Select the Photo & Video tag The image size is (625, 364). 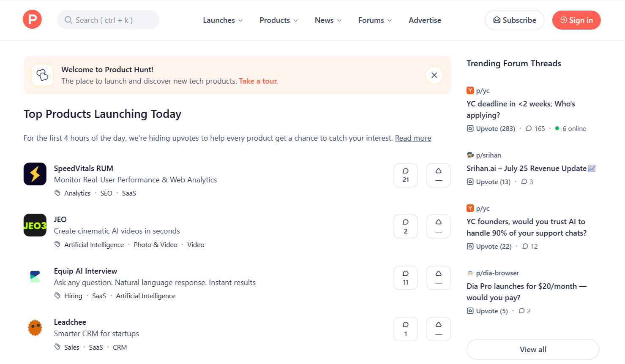(156, 245)
